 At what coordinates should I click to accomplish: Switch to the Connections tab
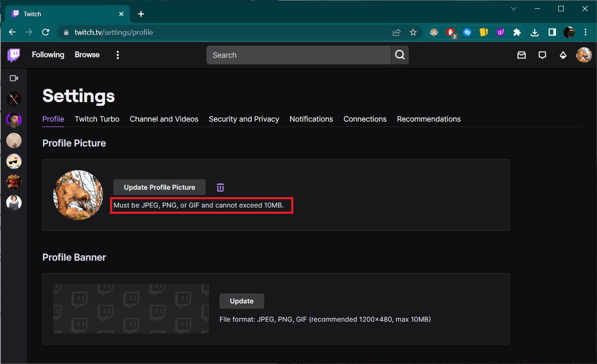(x=365, y=119)
